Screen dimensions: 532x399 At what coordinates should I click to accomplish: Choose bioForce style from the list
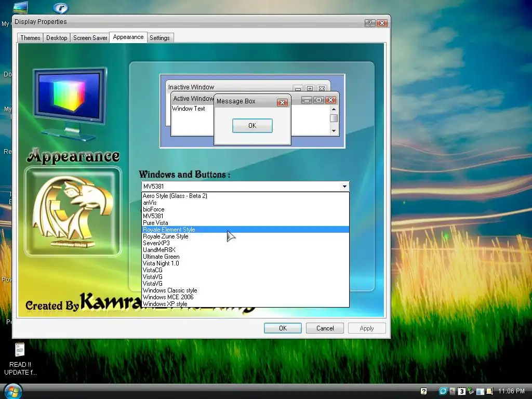(245, 209)
